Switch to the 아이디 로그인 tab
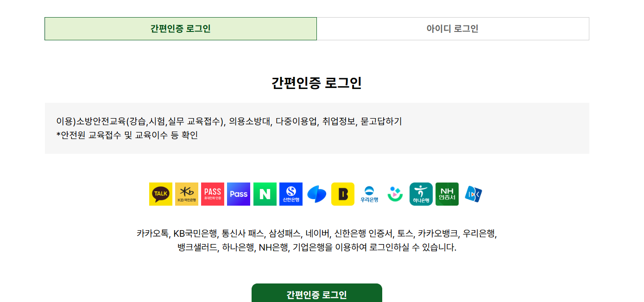The image size is (644, 302). [453, 29]
